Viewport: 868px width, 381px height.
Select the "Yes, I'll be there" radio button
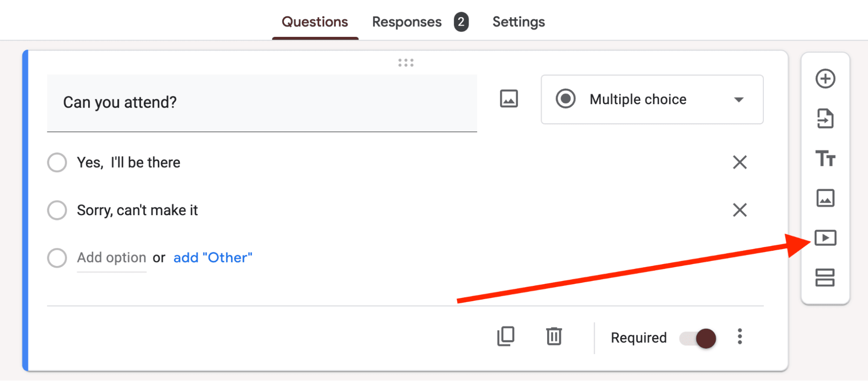tap(56, 162)
